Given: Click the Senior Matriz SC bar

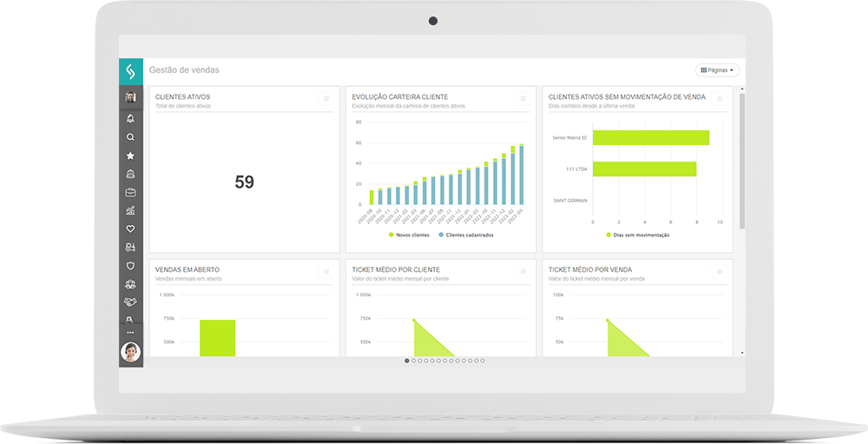Looking at the screenshot, I should (651, 137).
